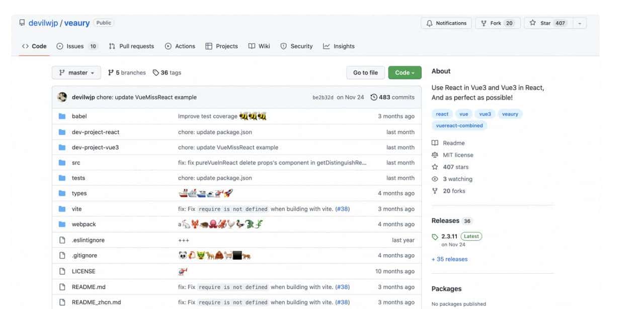Select the react topic tag
The height and width of the screenshot is (309, 644).
pyautogui.click(x=442, y=114)
